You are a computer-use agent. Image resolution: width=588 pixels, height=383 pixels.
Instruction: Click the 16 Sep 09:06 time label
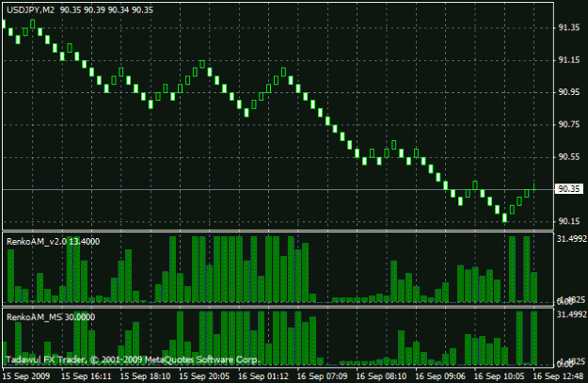tap(440, 375)
